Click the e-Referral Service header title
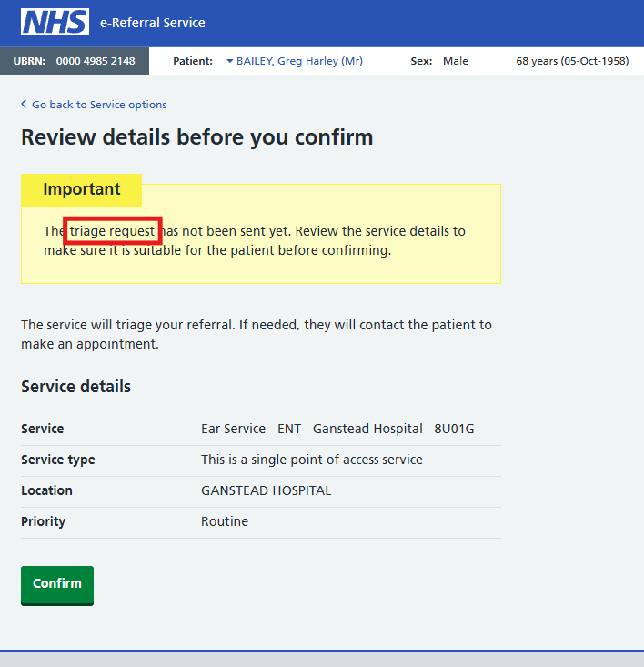 click(152, 23)
